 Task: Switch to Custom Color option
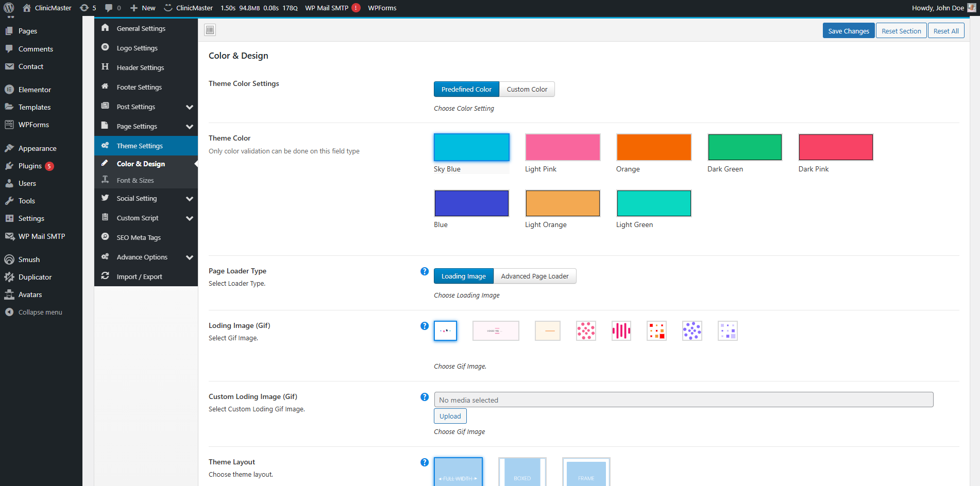(527, 89)
